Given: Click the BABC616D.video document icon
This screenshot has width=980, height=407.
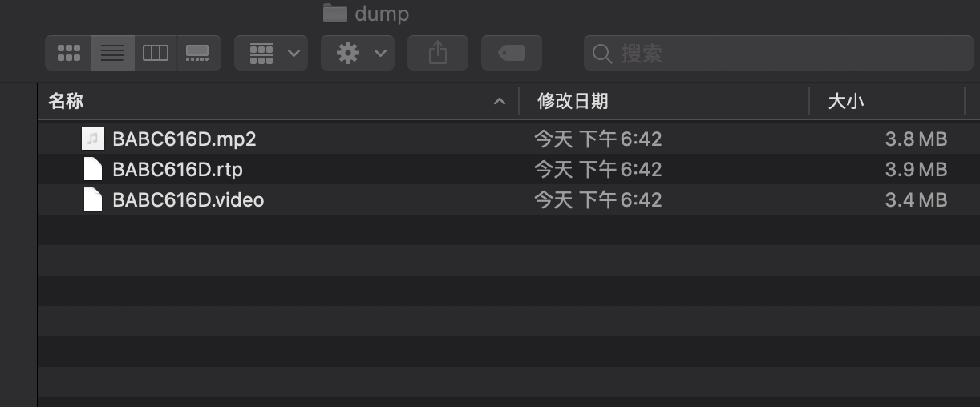Looking at the screenshot, I should point(93,199).
